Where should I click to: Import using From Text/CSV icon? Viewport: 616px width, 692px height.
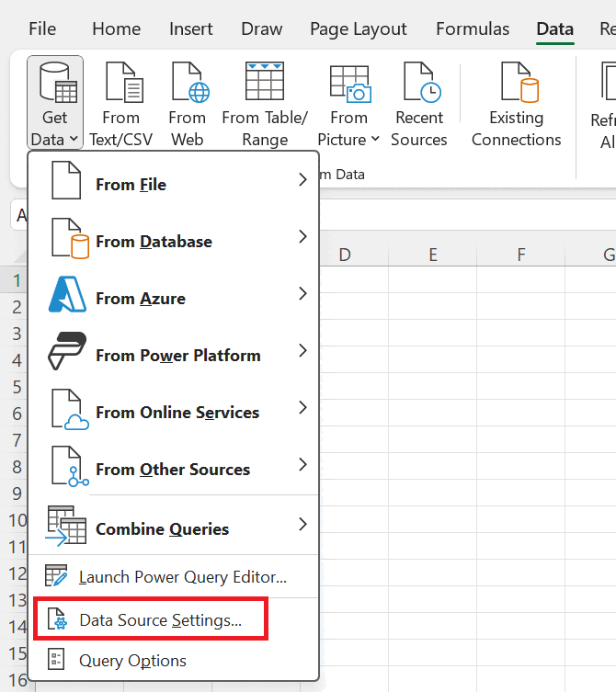click(x=124, y=82)
